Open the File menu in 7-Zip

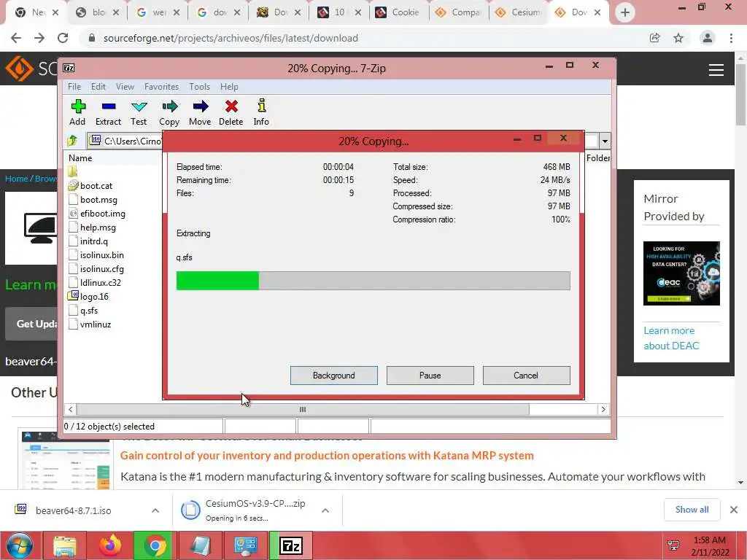pos(74,87)
